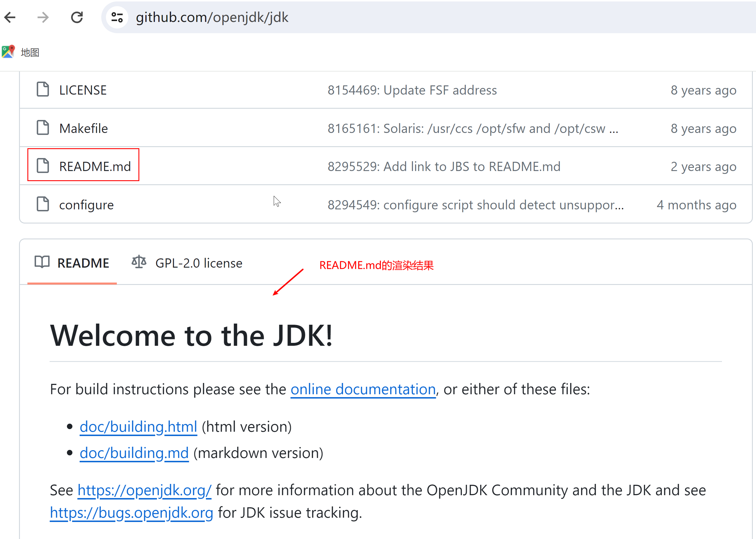Switch to the GPL-2.0 license tab

point(198,263)
